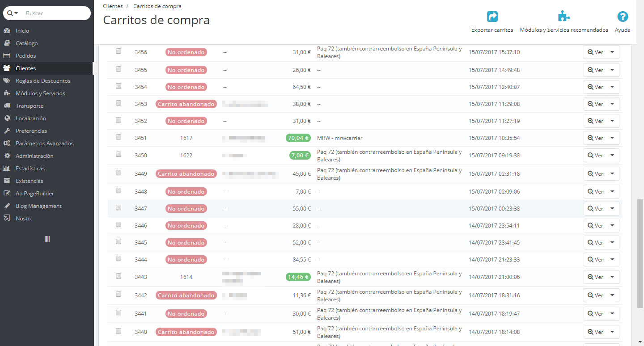644x346 pixels.
Task: Select checkbox for cart 3456
Action: (119, 51)
